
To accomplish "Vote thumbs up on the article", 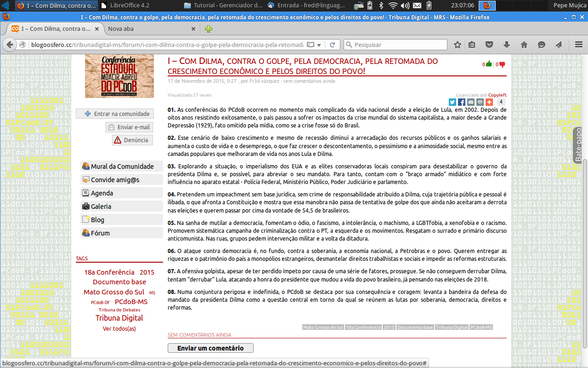I will click(x=489, y=64).
